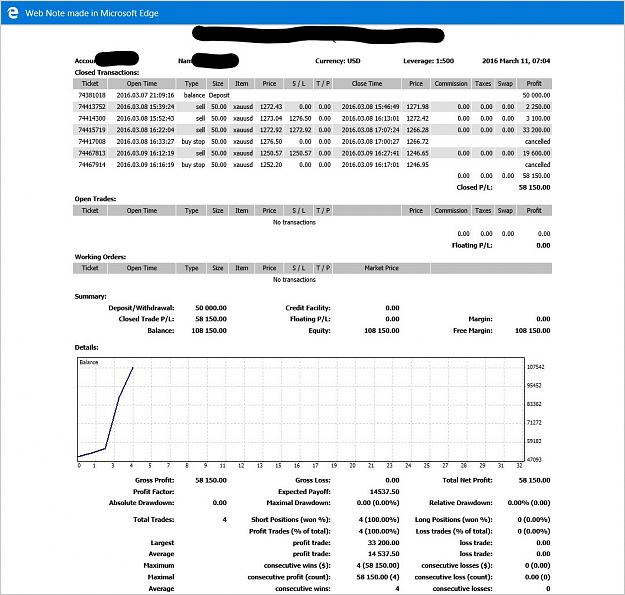Click the Long Positions (won %) label
Image resolution: width=625 pixels, height=595 pixels.
pyautogui.click(x=454, y=520)
